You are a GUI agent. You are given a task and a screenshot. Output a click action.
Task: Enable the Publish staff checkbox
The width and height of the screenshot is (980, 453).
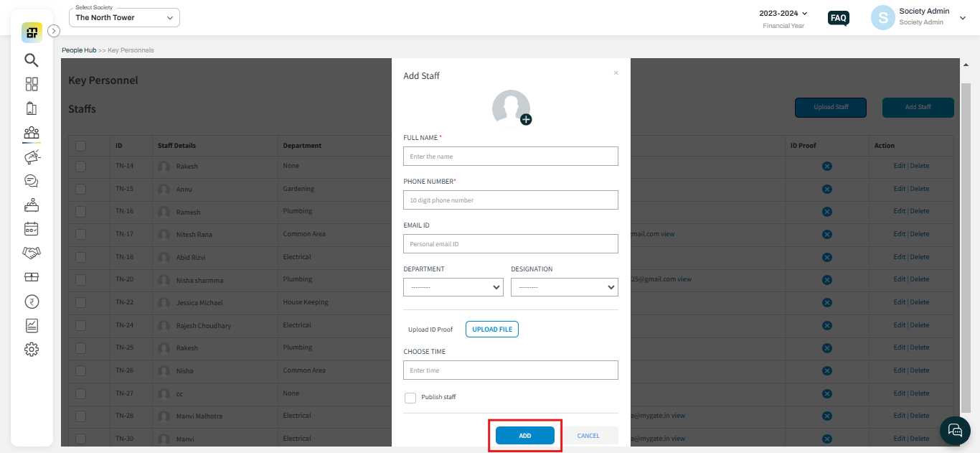pyautogui.click(x=410, y=397)
